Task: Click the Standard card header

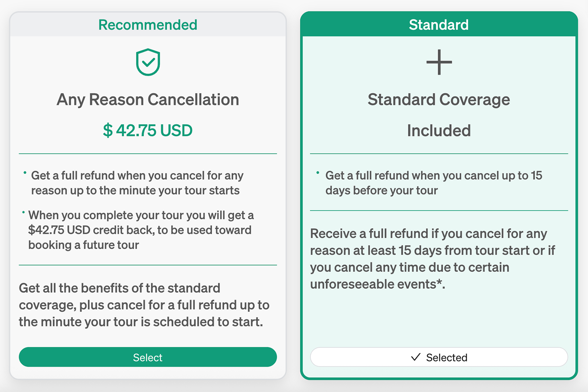Action: coord(439,25)
